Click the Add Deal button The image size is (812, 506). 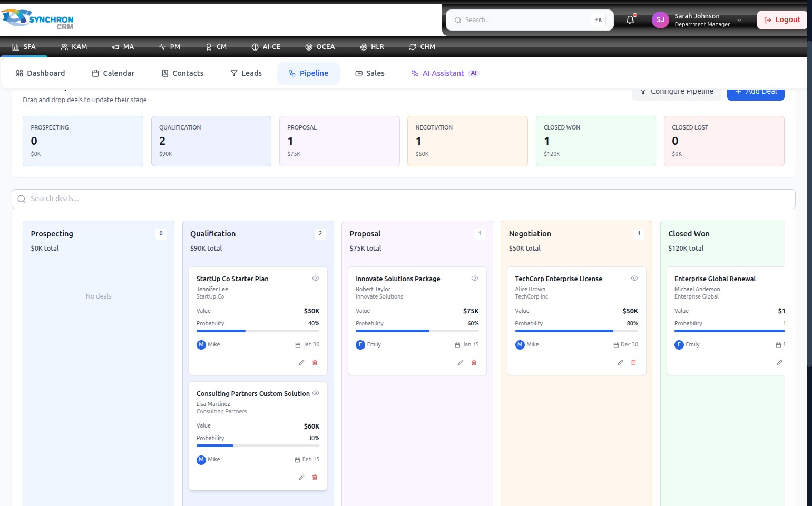coord(756,92)
